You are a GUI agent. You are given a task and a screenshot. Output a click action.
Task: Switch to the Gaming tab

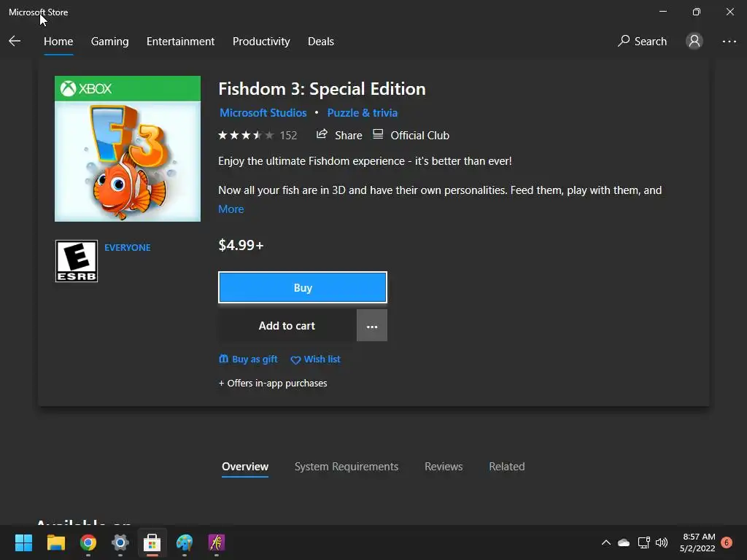109,42
